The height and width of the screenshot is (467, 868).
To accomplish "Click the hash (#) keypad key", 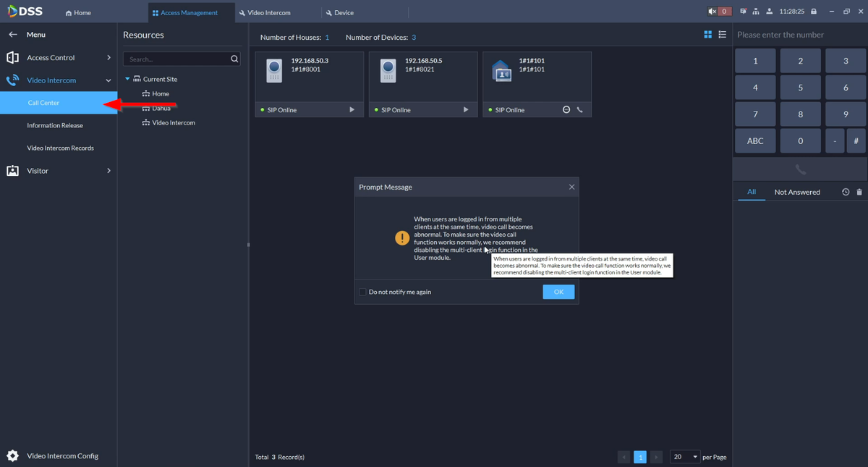I will point(856,141).
